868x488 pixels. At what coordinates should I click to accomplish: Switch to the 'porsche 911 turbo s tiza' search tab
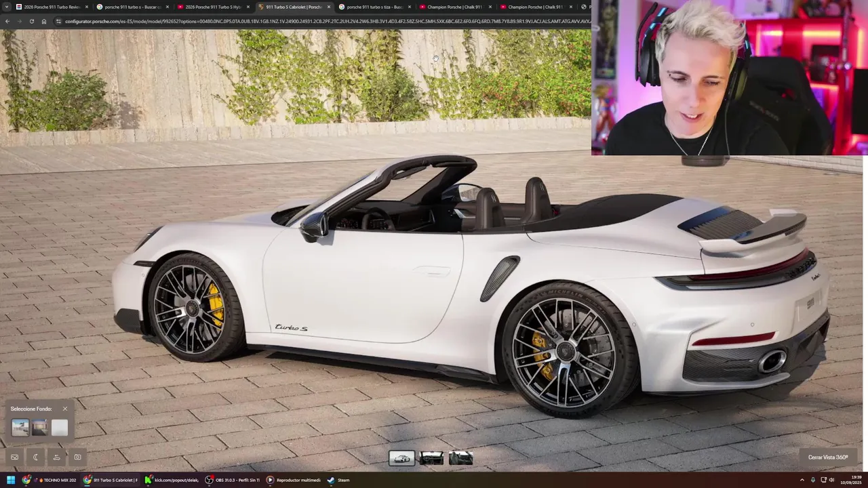374,7
